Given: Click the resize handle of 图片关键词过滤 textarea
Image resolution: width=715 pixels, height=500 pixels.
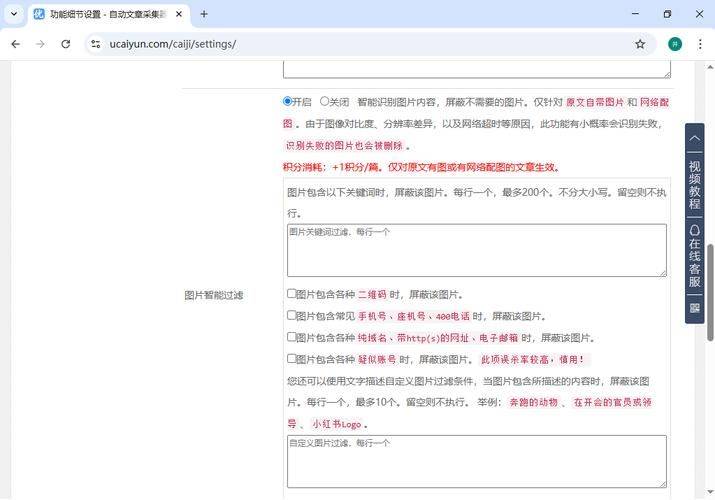Looking at the screenshot, I should tap(663, 273).
